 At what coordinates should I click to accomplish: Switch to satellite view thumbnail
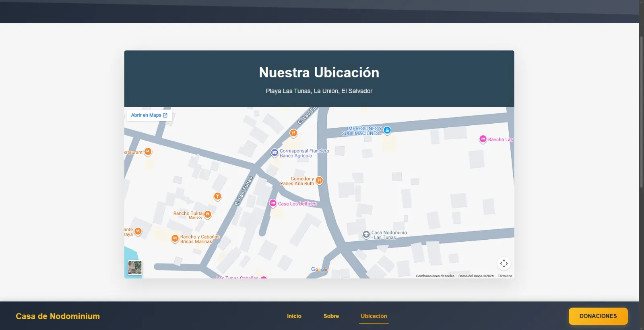tap(135, 268)
